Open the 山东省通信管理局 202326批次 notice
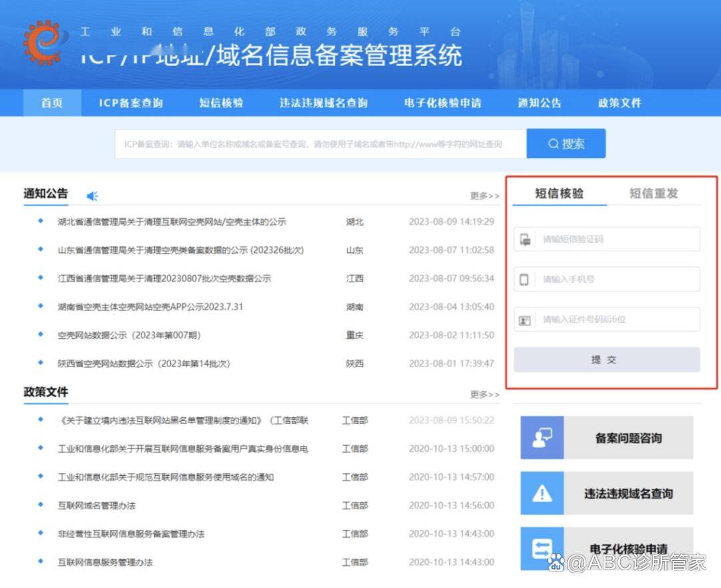 (181, 250)
